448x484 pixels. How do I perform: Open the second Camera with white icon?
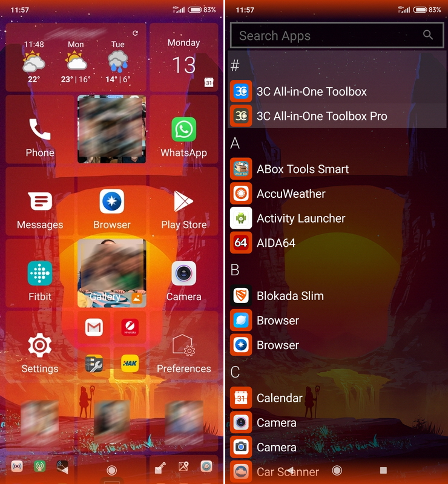point(337,447)
